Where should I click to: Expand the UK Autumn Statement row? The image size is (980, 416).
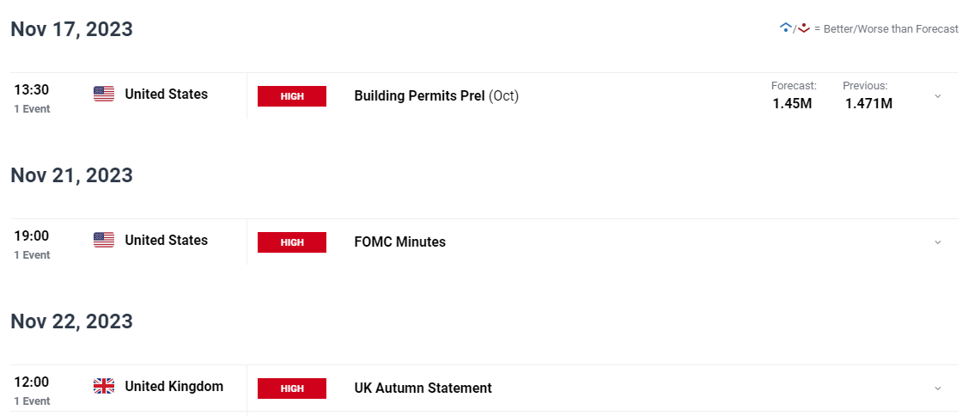(x=938, y=388)
